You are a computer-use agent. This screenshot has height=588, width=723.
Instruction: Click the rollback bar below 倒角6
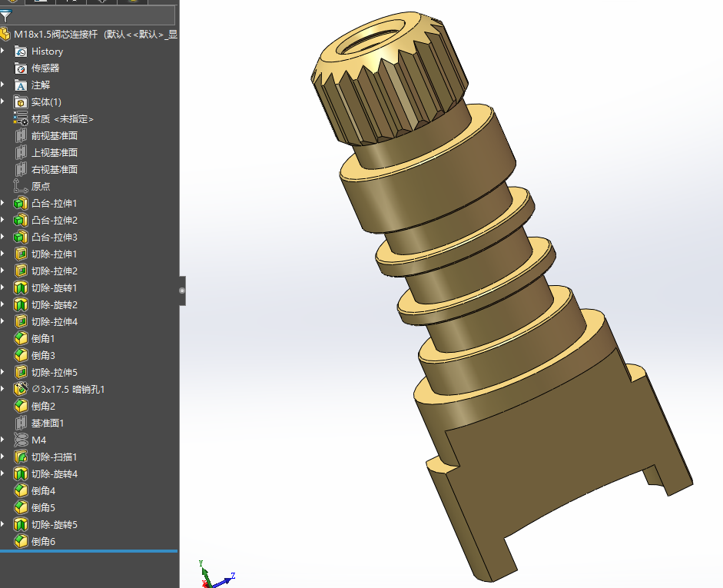(88, 551)
